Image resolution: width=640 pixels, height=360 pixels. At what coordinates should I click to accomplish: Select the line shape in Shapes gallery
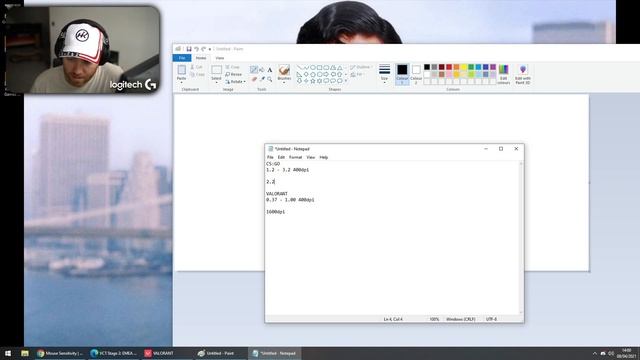pyautogui.click(x=300, y=68)
